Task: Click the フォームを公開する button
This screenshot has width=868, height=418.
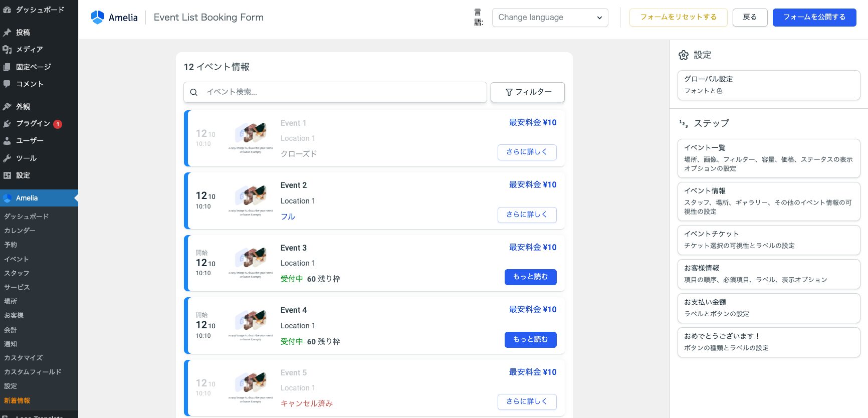Action: [x=814, y=18]
